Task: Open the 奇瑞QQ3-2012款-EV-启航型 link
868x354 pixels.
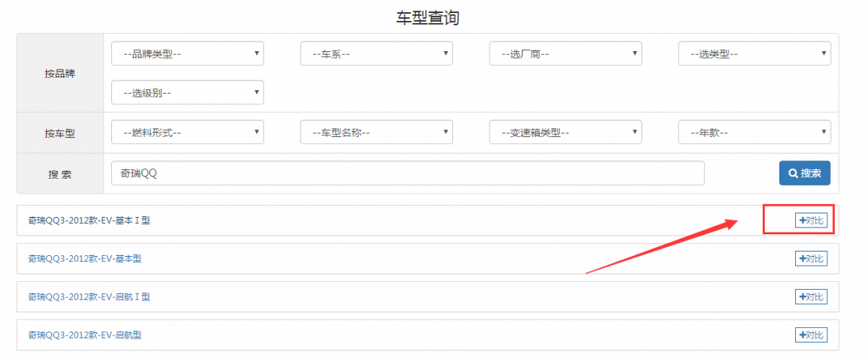Action: 84,335
